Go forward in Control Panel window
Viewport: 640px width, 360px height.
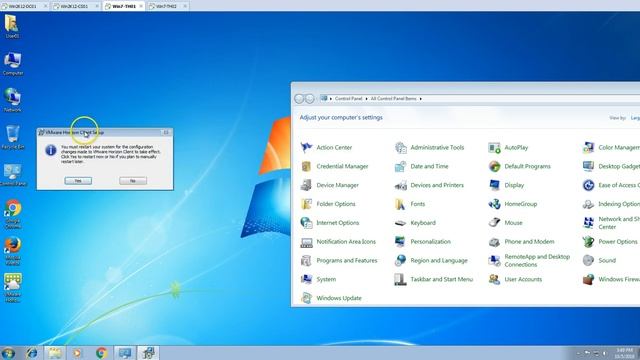[x=310, y=98]
